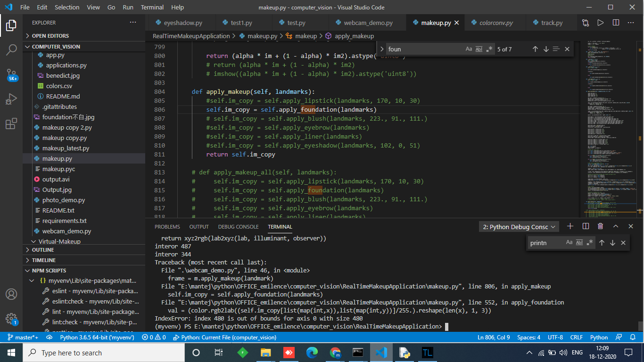Viewport: 644px width, 362px height.
Task: Open the Search view in activity bar
Action: coord(11,50)
